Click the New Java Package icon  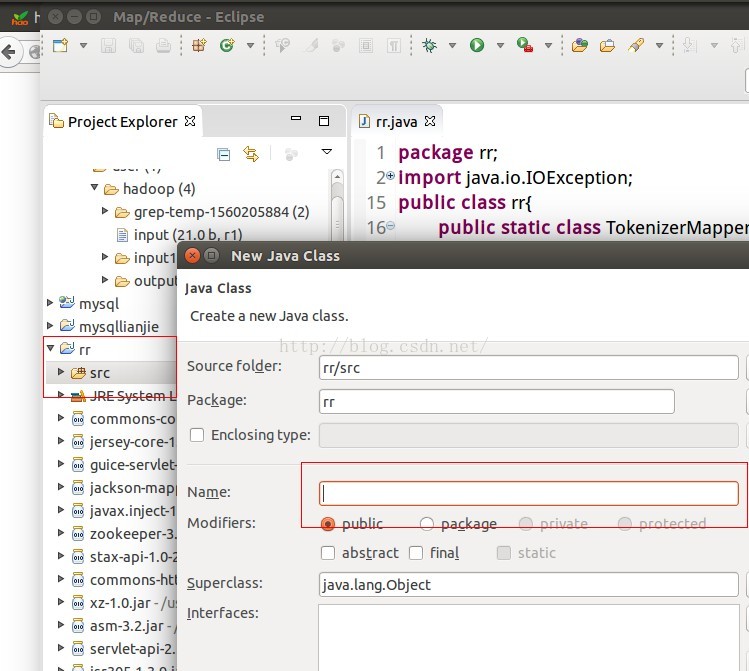tap(199, 45)
